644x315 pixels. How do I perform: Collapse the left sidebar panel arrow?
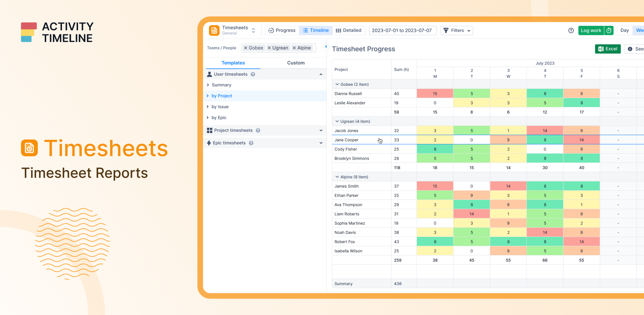(326, 47)
